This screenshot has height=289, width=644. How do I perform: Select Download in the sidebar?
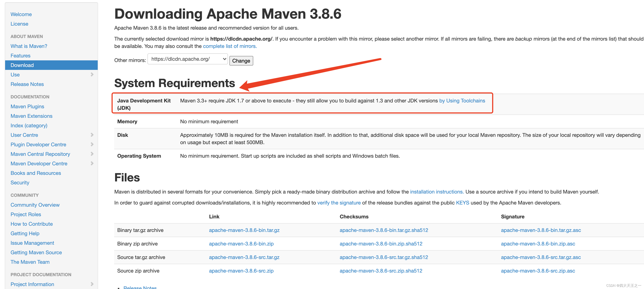click(x=22, y=65)
